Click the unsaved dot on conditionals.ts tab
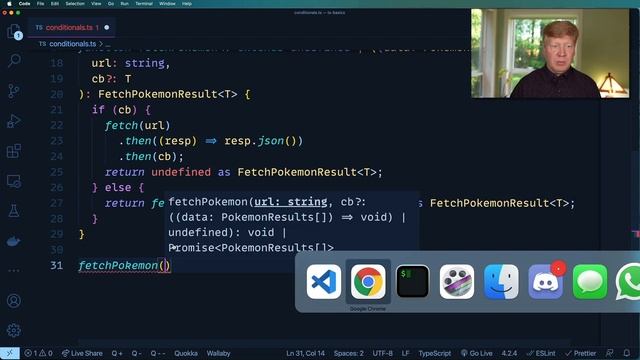 click(x=107, y=27)
